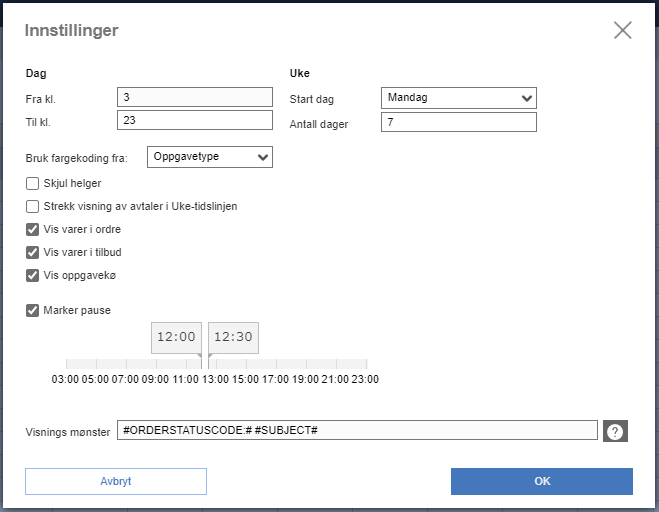Focus the Til kl. input field
The image size is (659, 512).
[x=195, y=120]
